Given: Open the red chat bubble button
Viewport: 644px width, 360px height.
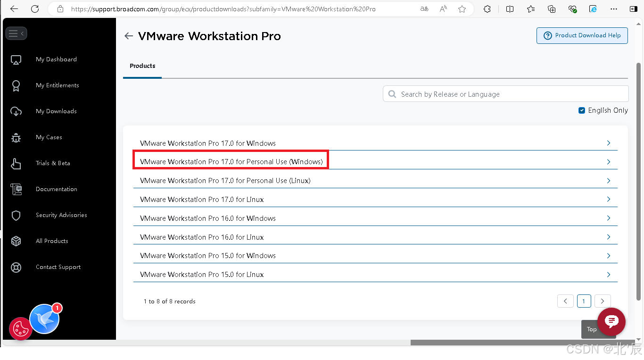Looking at the screenshot, I should pyautogui.click(x=611, y=322).
